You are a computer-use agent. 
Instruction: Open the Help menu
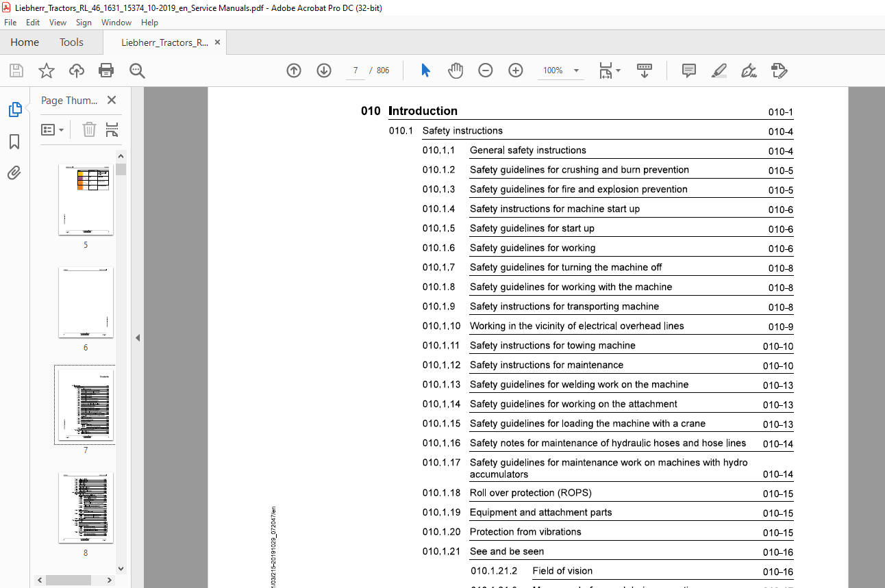click(149, 23)
